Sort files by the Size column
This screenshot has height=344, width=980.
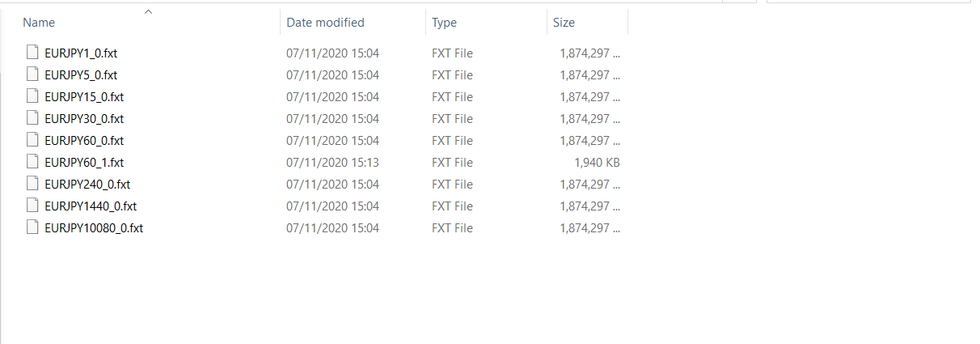point(564,23)
